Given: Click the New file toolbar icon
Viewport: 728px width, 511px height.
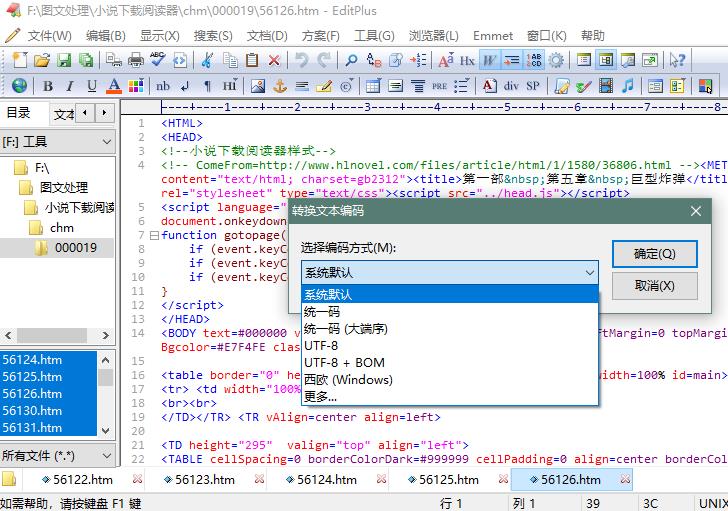Looking at the screenshot, I should 20,60.
